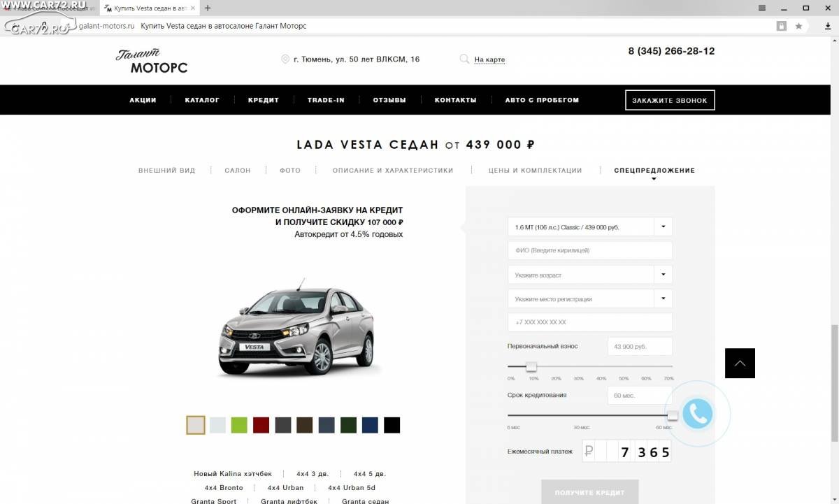The width and height of the screenshot is (839, 504).
Task: Select the beige color swatch with gold border
Action: 196,425
